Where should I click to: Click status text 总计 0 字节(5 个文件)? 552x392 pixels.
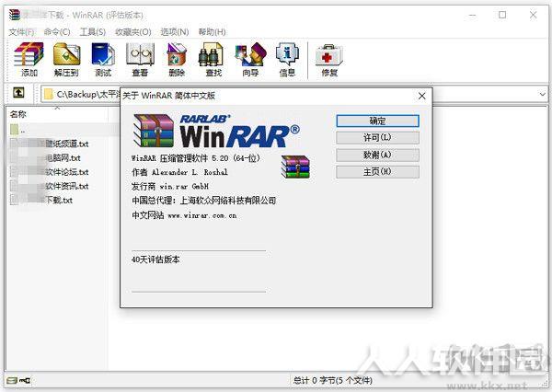332,380
